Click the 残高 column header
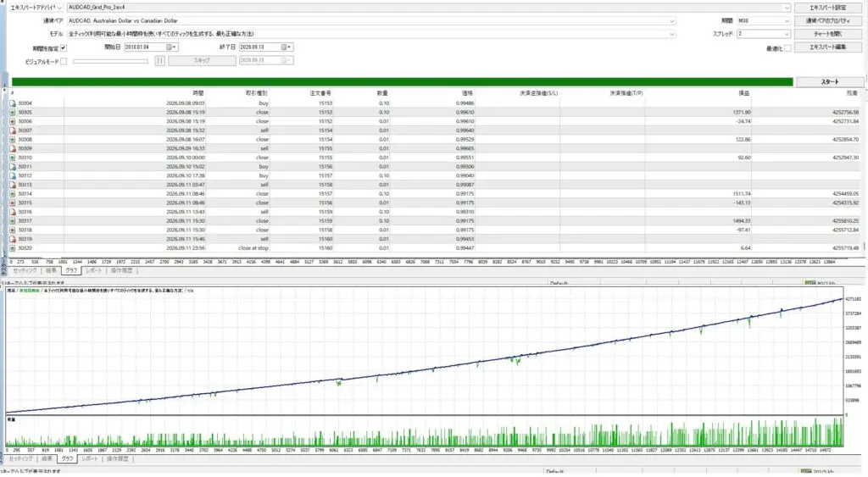The image size is (868, 477). [852, 93]
